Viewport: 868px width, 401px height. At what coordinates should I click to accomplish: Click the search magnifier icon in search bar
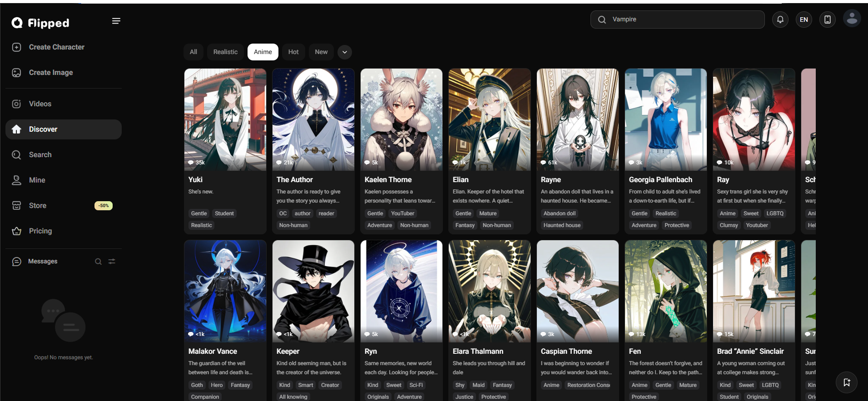click(x=602, y=20)
